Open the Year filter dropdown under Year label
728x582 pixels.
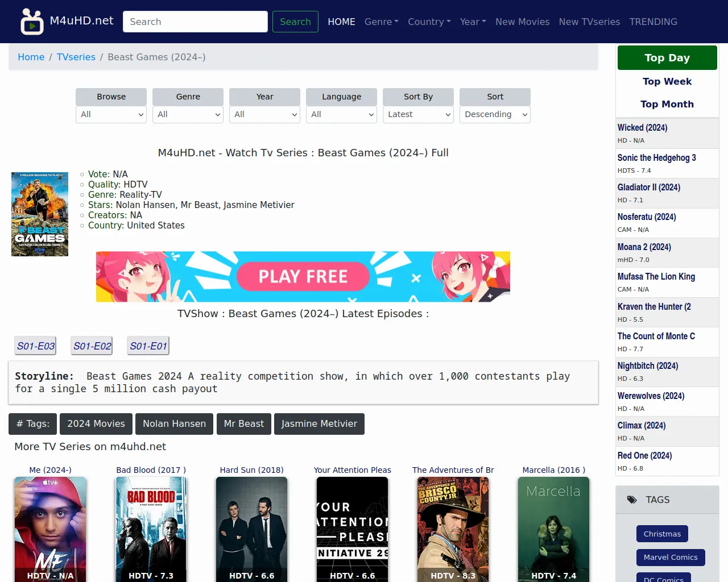tap(265, 114)
